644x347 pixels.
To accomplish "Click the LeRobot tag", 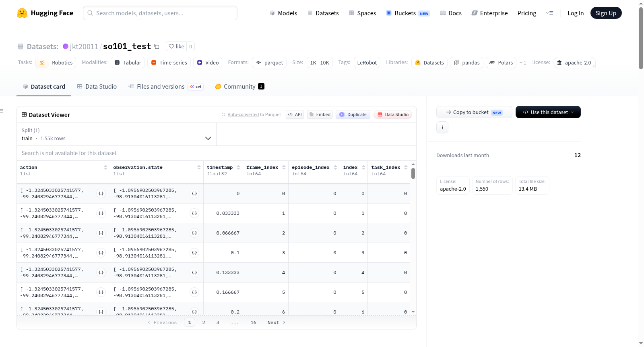I will click(367, 62).
